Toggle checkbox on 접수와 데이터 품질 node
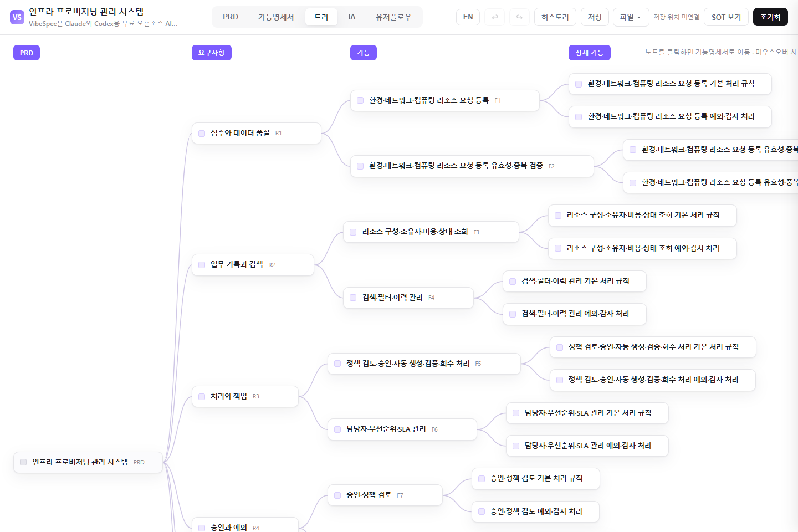 (202, 133)
